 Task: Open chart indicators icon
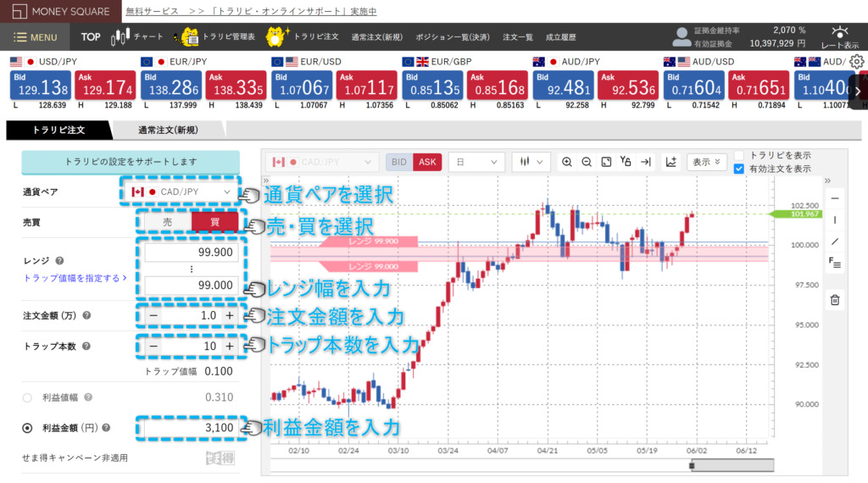[671, 162]
